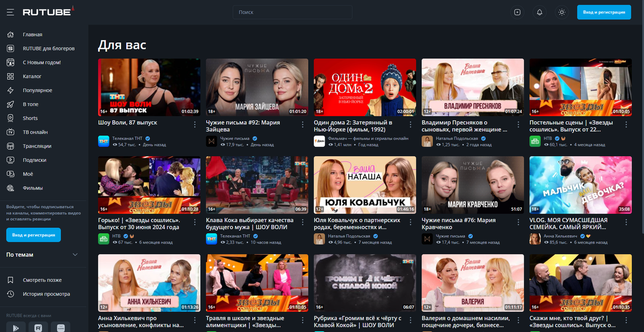Open title 'Травля в школе и звездные алиментщики'
Screen dimensions: 644x332
coord(245,322)
